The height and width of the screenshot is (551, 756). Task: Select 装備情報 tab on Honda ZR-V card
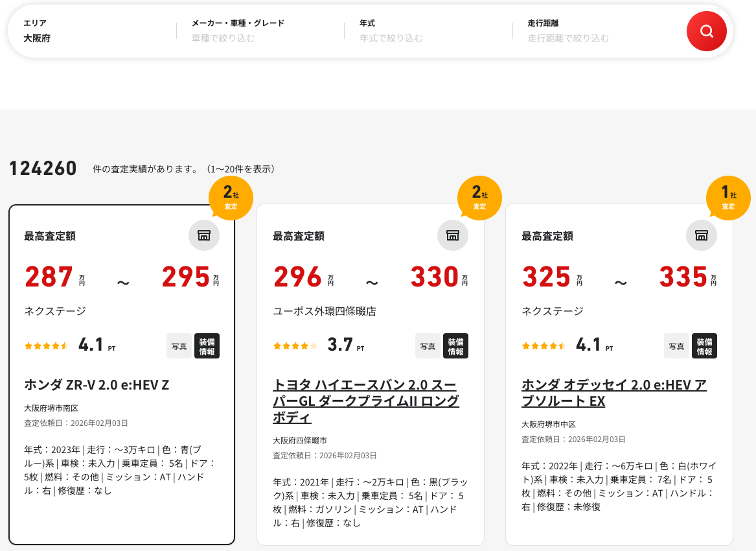pos(207,346)
